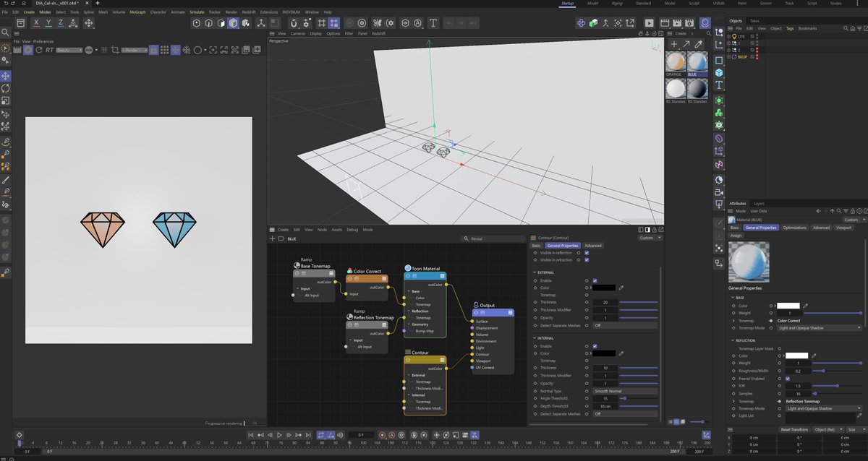The image size is (868, 461).
Task: Click the magnifying glass search icon on left sidebar
Action: coord(5,33)
